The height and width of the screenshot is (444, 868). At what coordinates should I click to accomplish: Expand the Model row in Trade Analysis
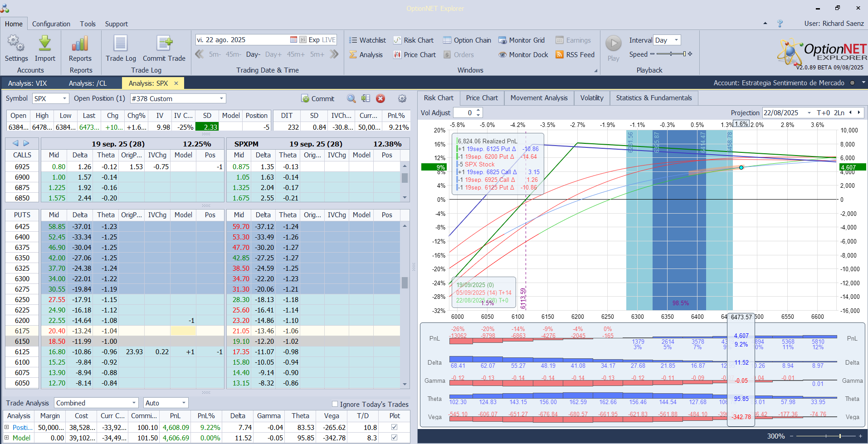tap(7, 438)
